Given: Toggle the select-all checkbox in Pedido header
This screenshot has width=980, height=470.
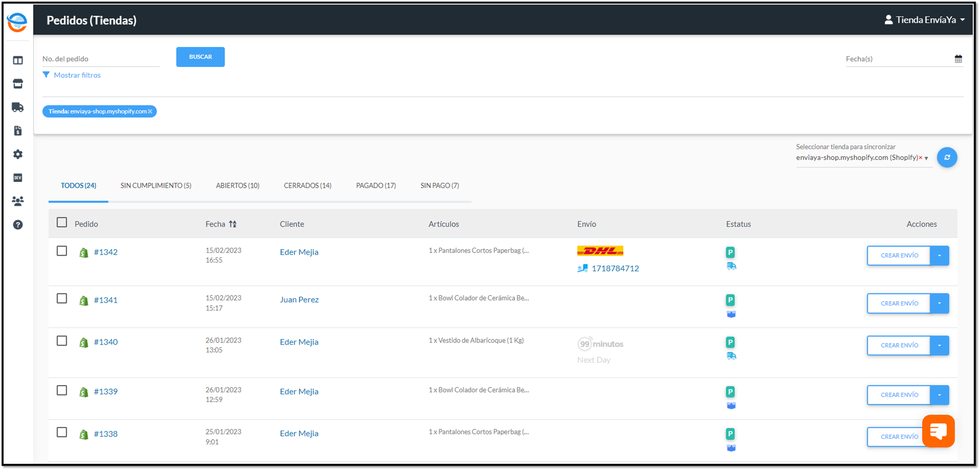Looking at the screenshot, I should pyautogui.click(x=61, y=223).
